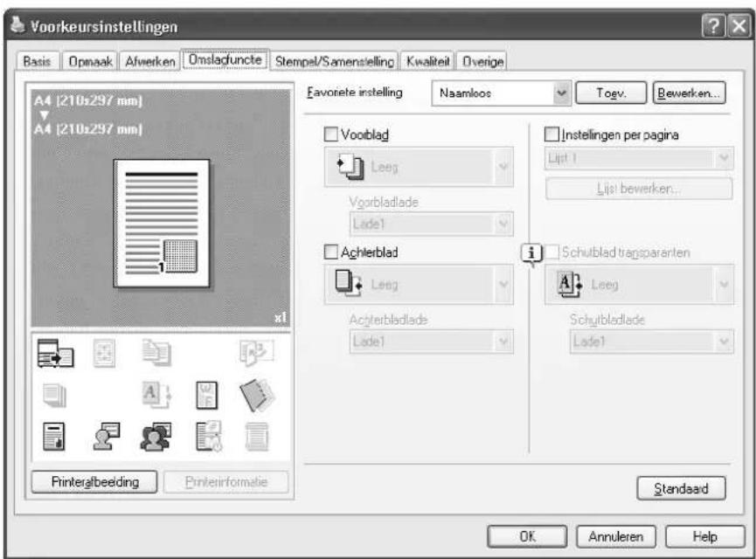Screen dimensions: 756x559
Task: Click the printer paper-source icon with arrow
Action: [55, 353]
